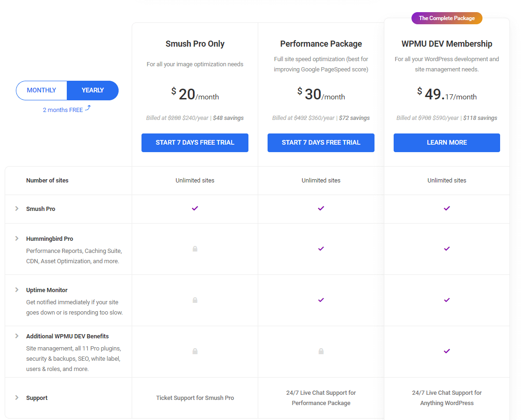Click the 2 months FREE arrow label
Screen dimensions: 523x420
click(x=67, y=109)
